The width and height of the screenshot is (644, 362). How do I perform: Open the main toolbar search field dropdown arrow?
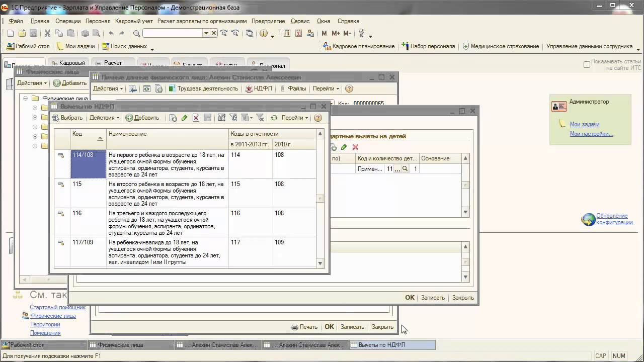click(x=206, y=33)
